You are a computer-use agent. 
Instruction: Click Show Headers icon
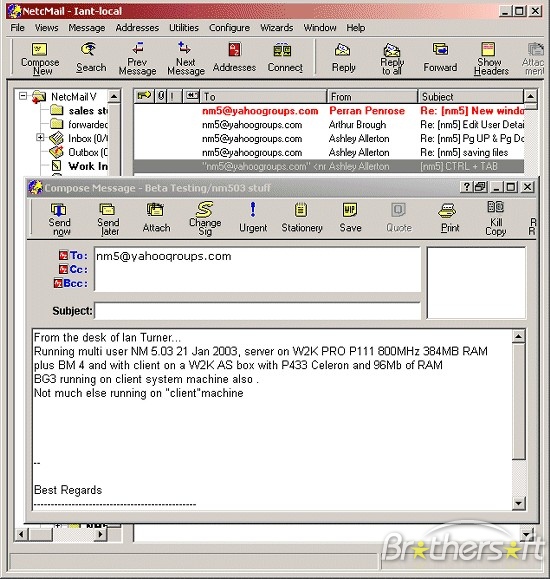491,59
